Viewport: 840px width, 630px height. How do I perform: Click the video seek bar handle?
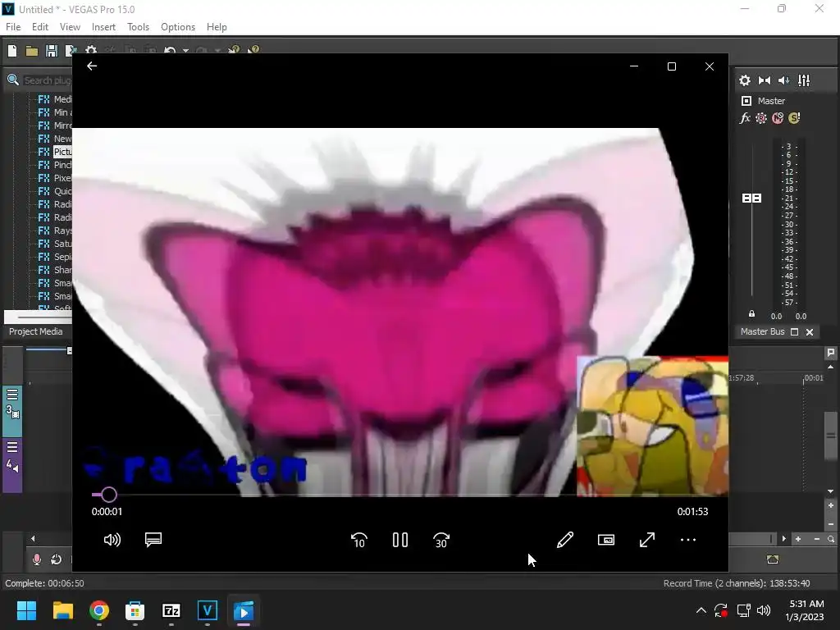click(109, 495)
